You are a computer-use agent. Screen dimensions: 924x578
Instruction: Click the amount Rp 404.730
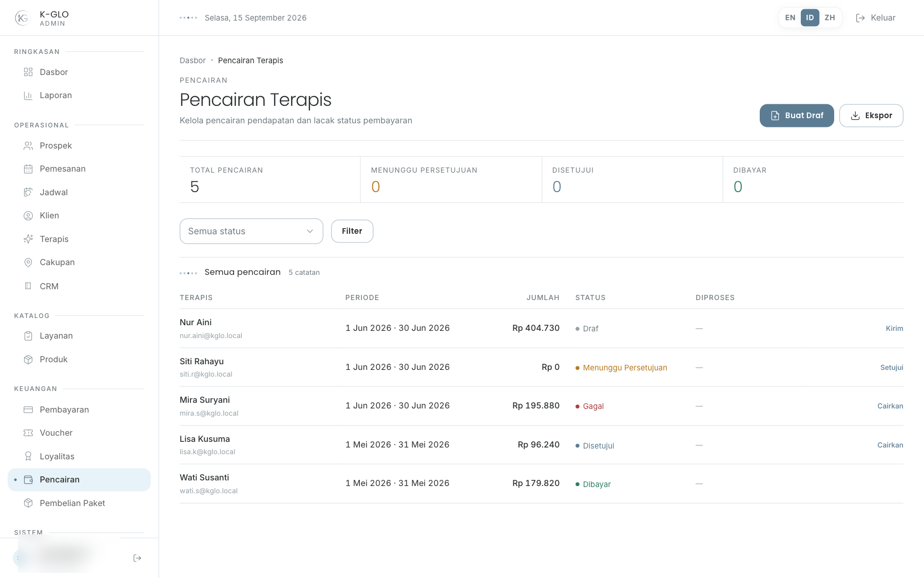point(536,328)
